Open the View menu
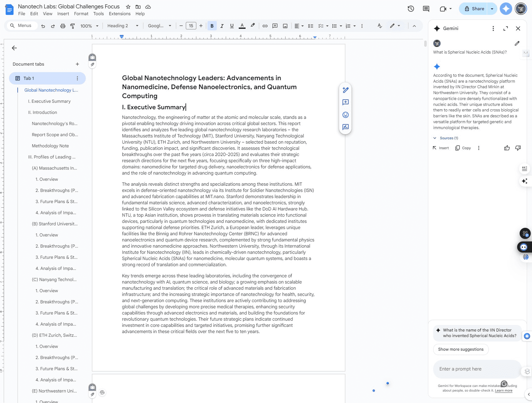Viewport: 532px width, 403px height. 48,14
